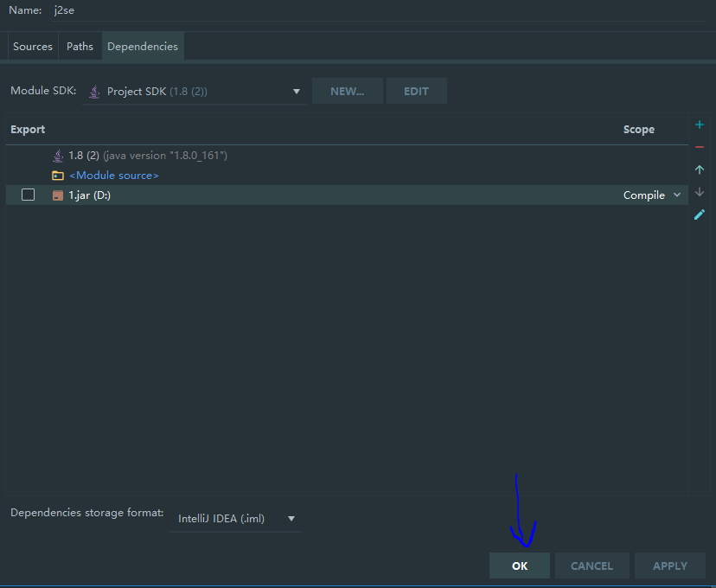
Task: Select the <Module source> row
Action: point(347,176)
